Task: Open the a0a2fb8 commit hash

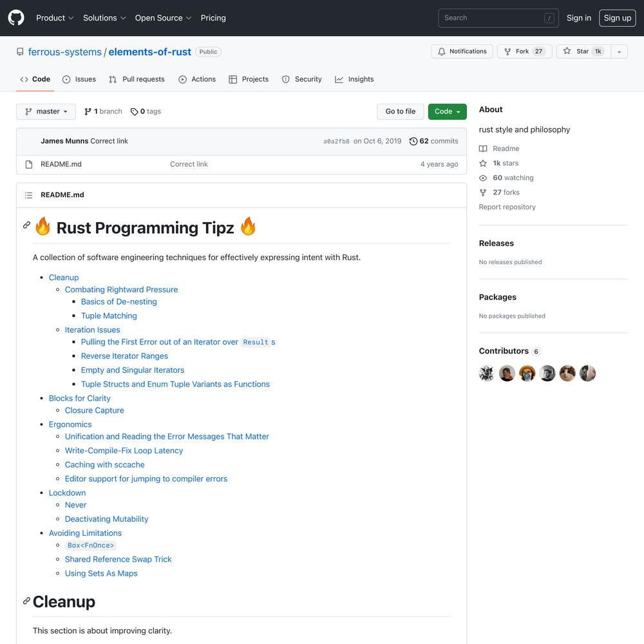Action: [x=336, y=141]
